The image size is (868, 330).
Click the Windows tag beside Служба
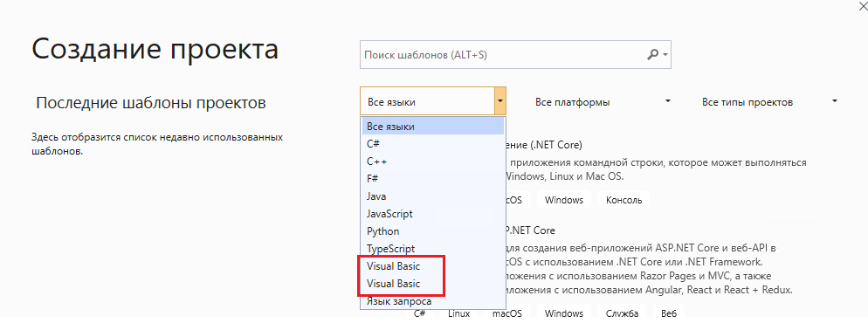[x=563, y=313]
